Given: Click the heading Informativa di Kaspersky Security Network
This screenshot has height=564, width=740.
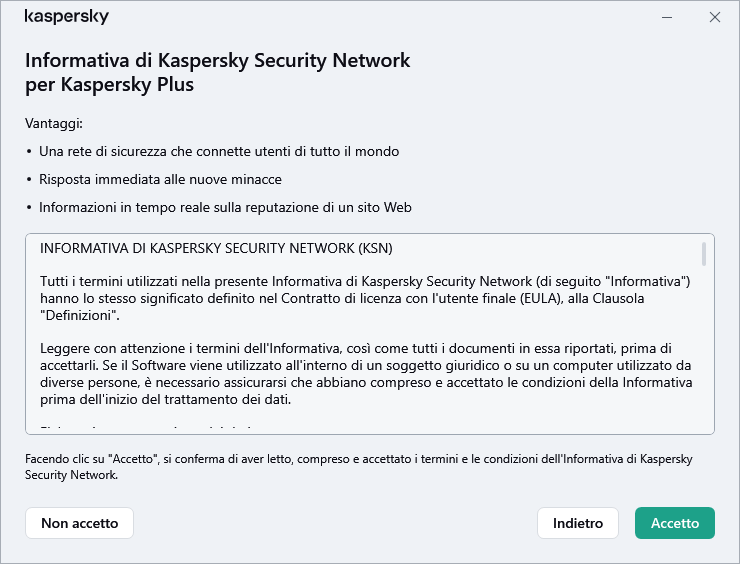Looking at the screenshot, I should coord(217,60).
